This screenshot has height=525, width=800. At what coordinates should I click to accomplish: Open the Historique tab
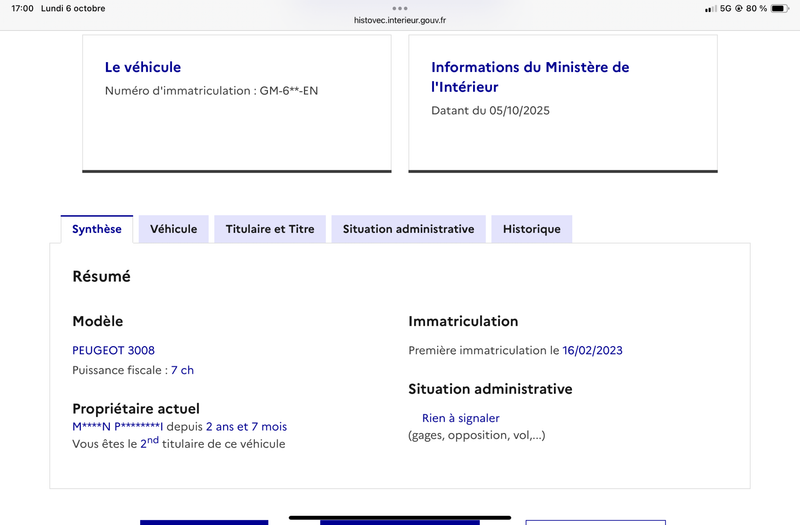click(x=532, y=229)
